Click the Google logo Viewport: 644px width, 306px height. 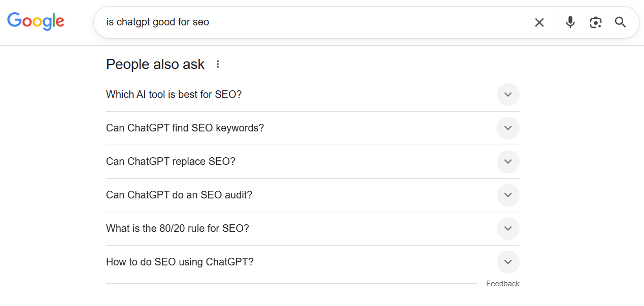click(x=35, y=21)
